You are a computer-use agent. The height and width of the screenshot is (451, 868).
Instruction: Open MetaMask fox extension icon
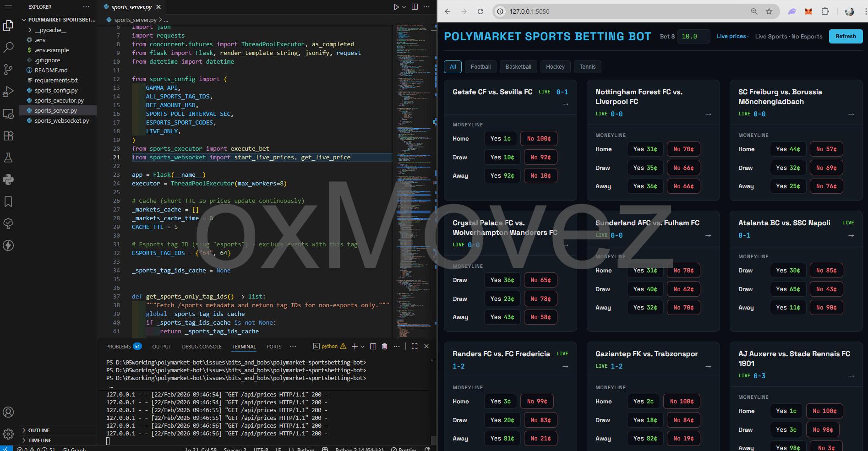pyautogui.click(x=808, y=11)
